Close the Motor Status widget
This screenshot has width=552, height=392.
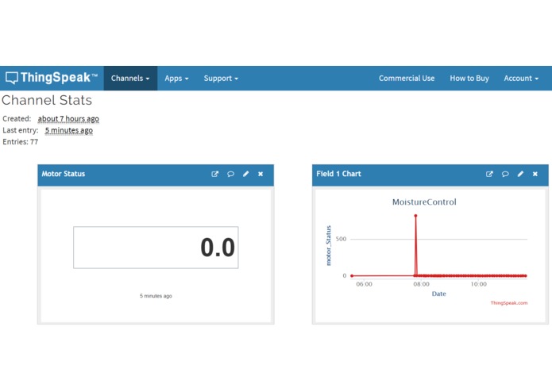click(261, 174)
